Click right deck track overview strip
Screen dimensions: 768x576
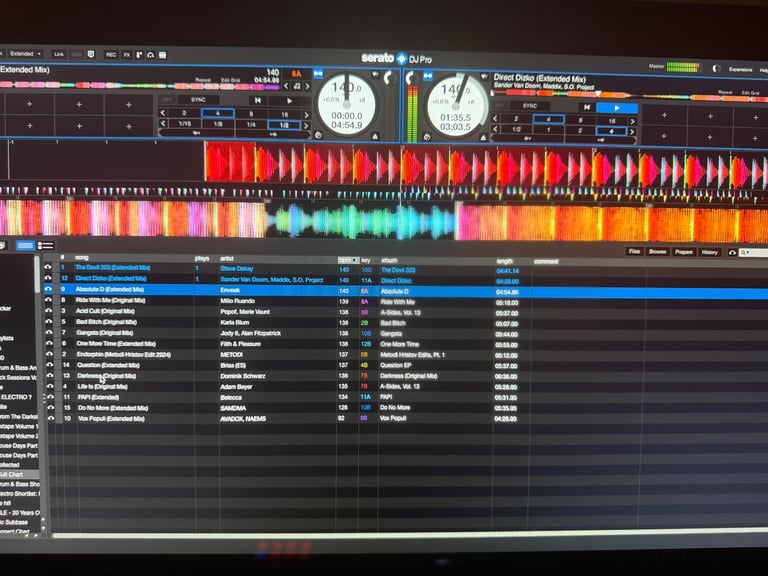(x=629, y=95)
